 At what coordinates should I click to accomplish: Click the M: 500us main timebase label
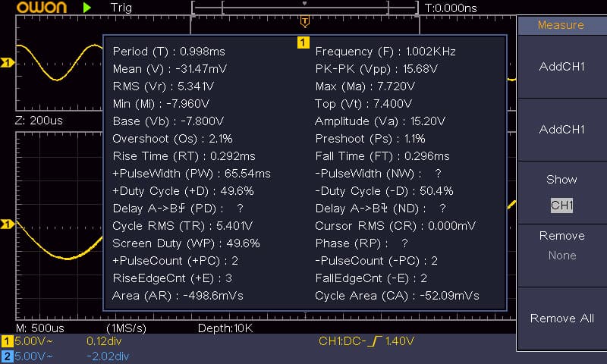[40, 328]
